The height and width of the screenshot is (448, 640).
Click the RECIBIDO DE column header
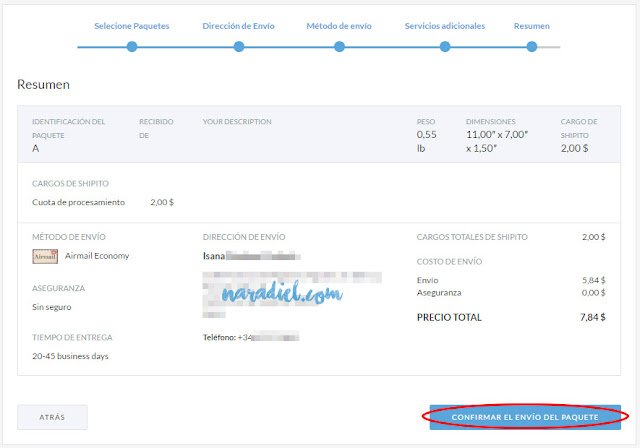(156, 129)
